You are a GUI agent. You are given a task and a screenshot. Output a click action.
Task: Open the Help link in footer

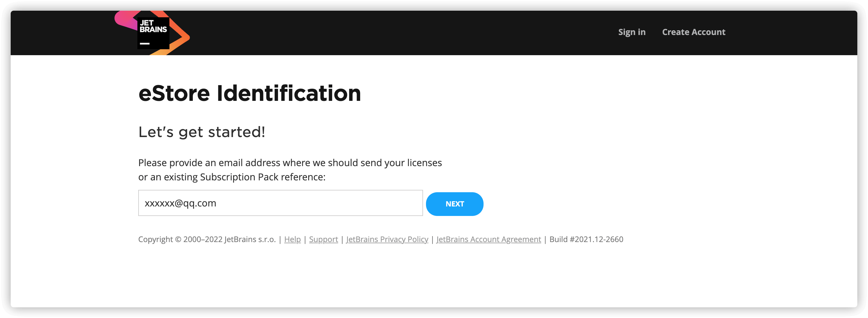click(x=292, y=239)
